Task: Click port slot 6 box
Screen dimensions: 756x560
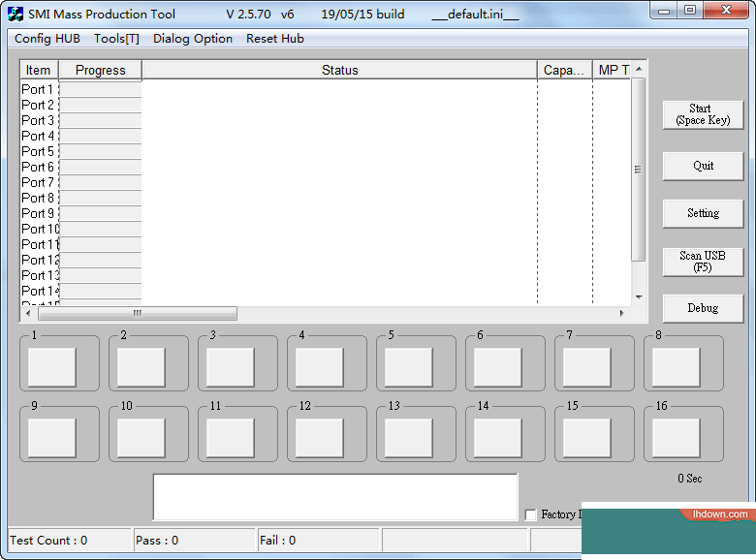Action: [498, 367]
